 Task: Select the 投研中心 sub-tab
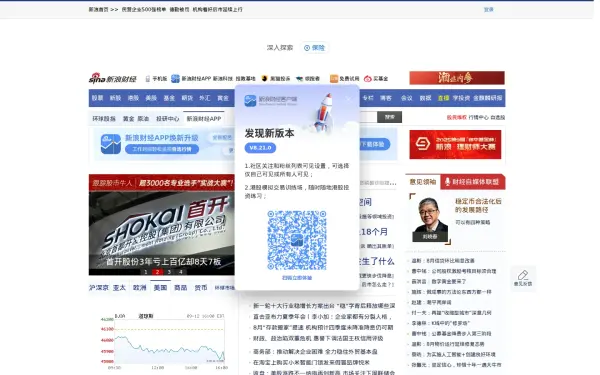(x=168, y=119)
